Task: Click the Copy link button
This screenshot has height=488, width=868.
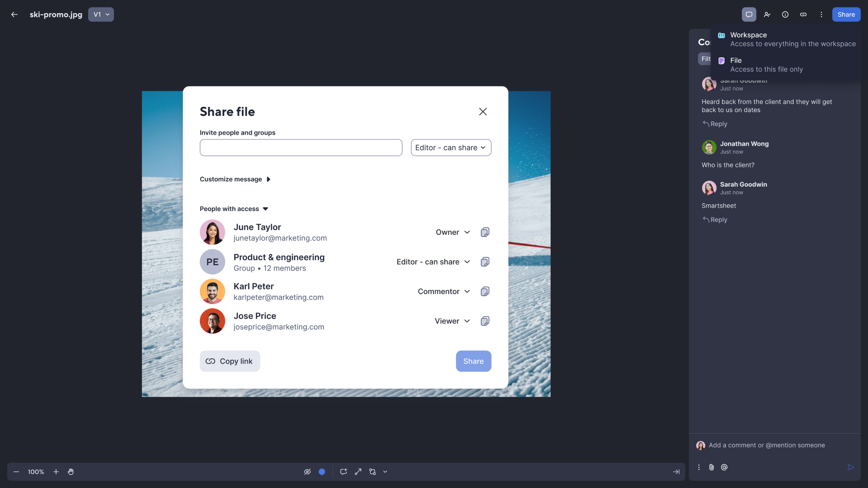Action: 230,361
